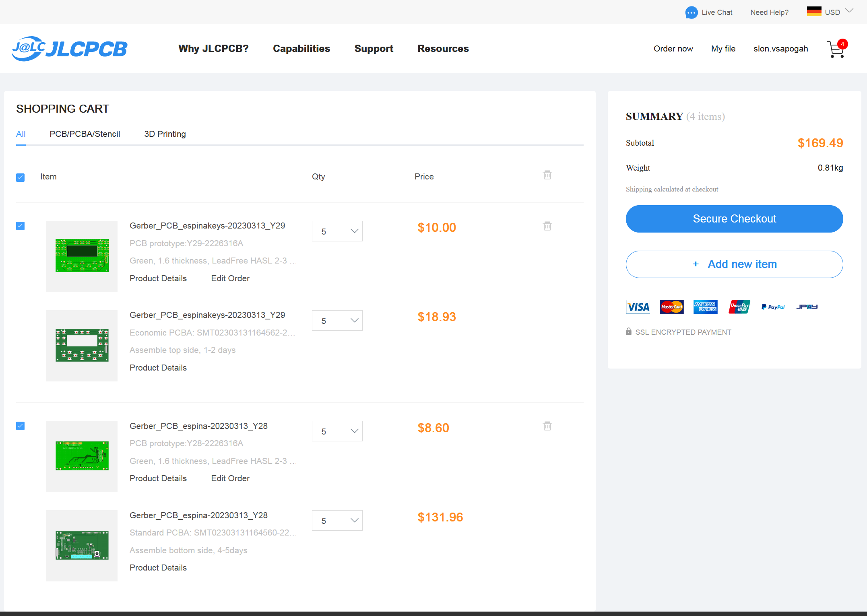867x616 pixels.
Task: Open quantity dropdown for $131.96 item
Action: coord(337,521)
